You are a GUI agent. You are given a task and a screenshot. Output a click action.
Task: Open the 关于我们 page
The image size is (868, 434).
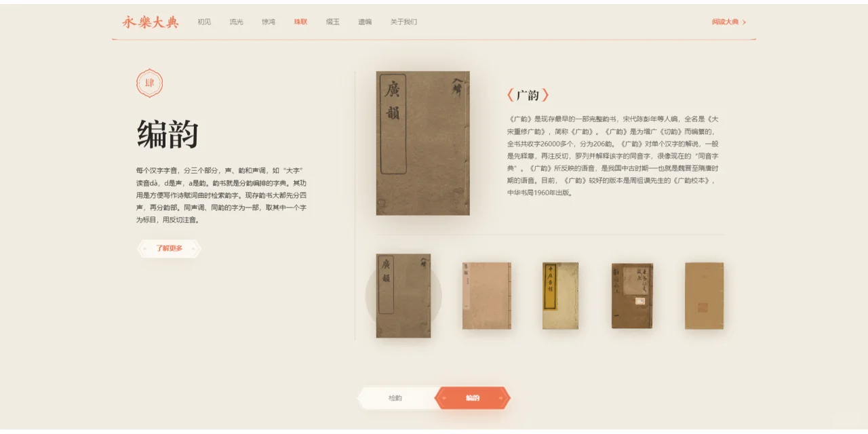403,22
